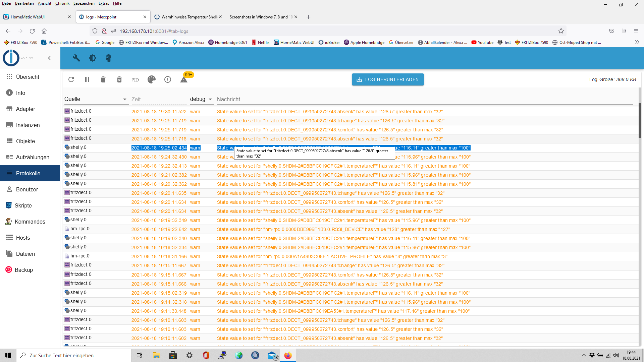
Task: Open the ioBroker bookmark
Action: (x=329, y=42)
